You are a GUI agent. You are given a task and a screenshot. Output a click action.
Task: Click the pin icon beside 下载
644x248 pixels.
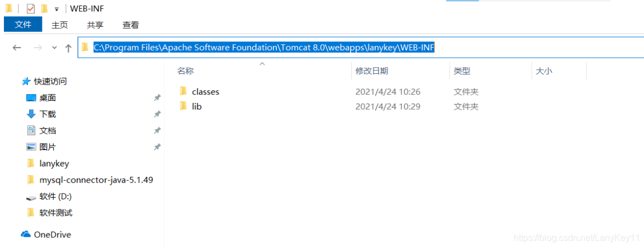(x=157, y=114)
